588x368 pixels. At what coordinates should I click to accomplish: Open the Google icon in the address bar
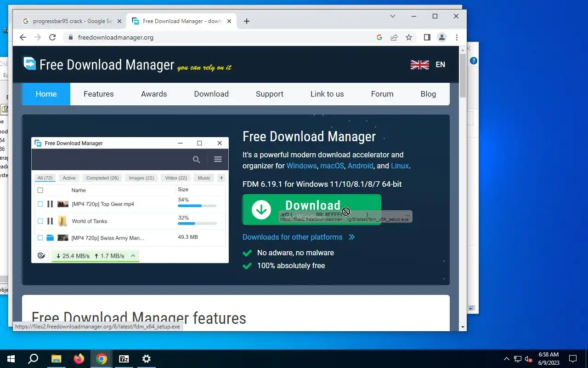(379, 37)
